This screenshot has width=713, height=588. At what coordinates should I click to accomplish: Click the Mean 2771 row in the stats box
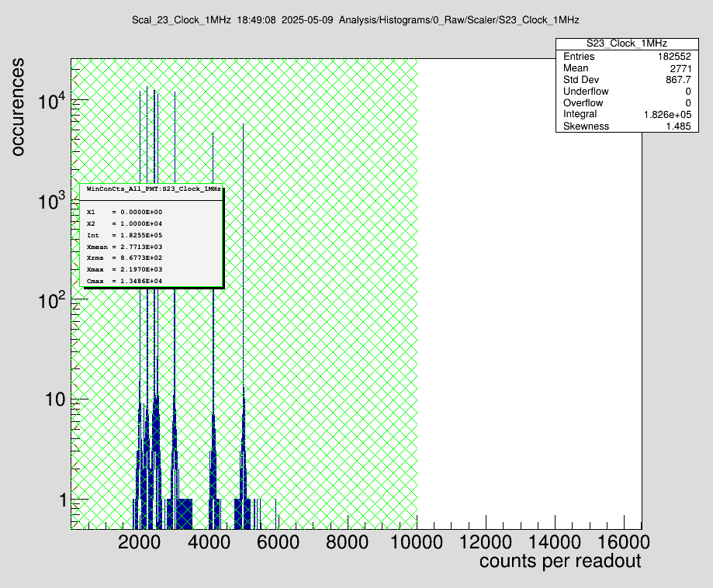pyautogui.click(x=627, y=68)
